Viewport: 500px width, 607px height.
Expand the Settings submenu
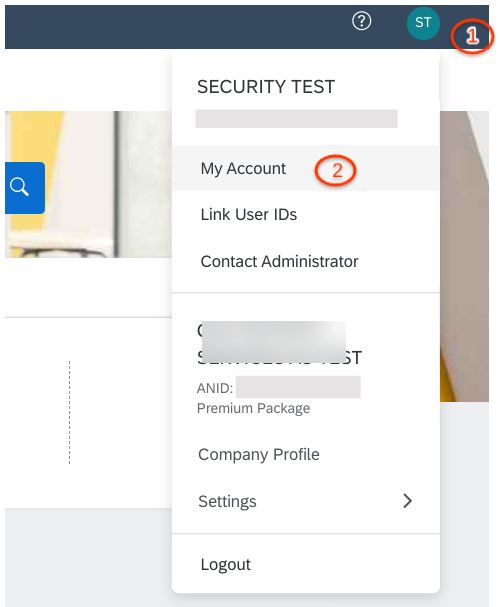(x=305, y=501)
